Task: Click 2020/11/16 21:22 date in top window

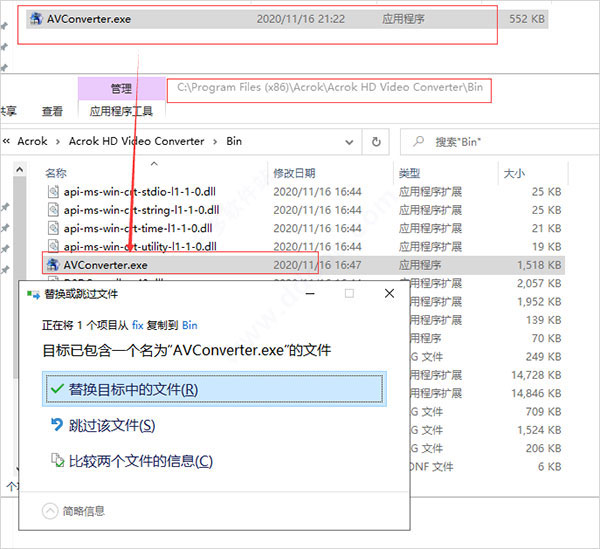Action: click(301, 19)
